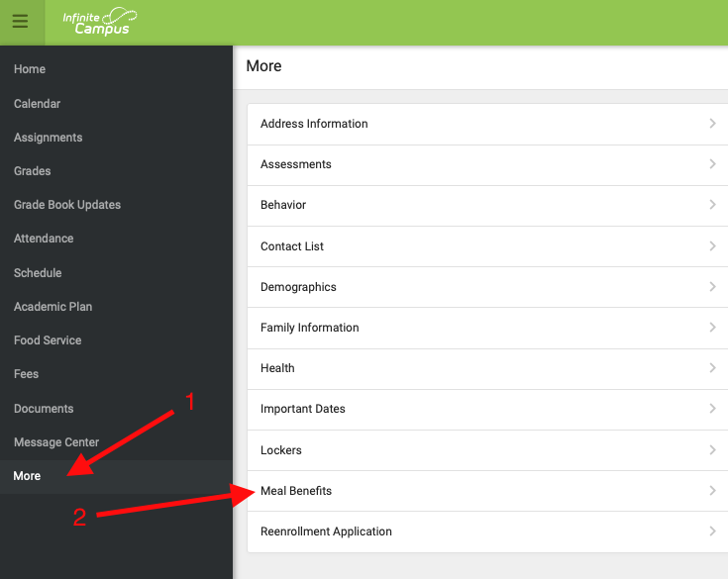Select Food Service in the sidebar

[x=48, y=340]
